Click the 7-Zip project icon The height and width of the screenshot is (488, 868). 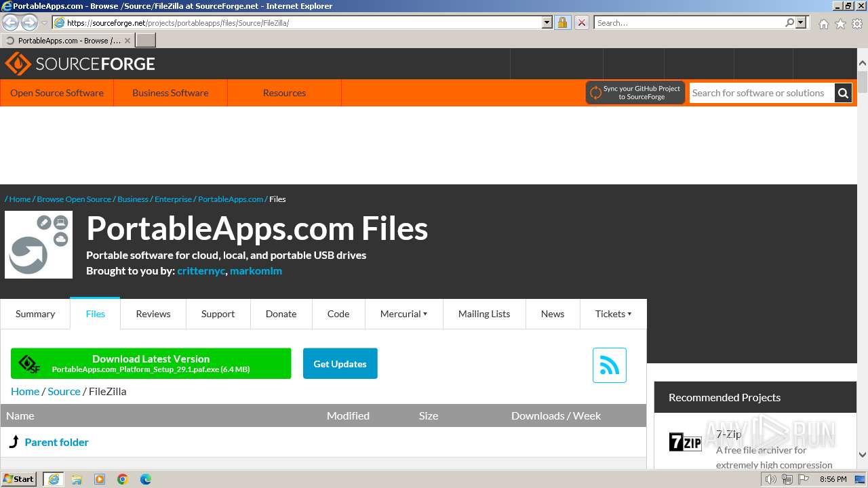tap(685, 443)
